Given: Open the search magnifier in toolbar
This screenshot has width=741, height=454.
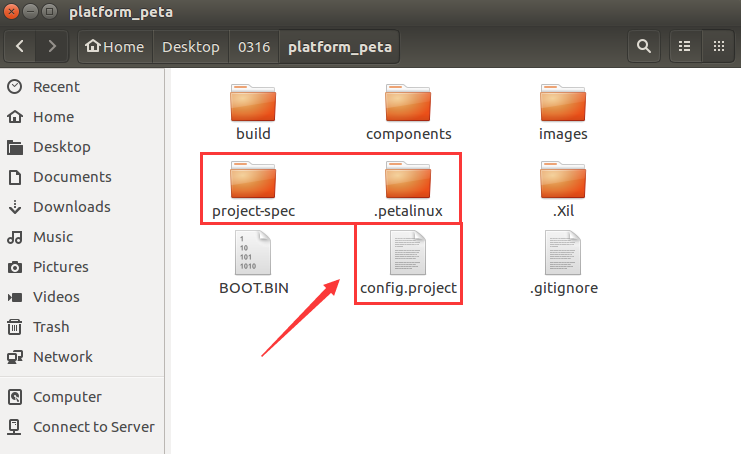Looking at the screenshot, I should click(644, 46).
